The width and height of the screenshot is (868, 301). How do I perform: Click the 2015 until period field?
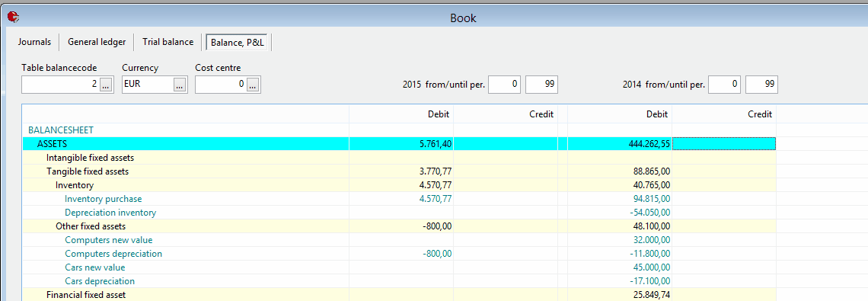coord(541,85)
